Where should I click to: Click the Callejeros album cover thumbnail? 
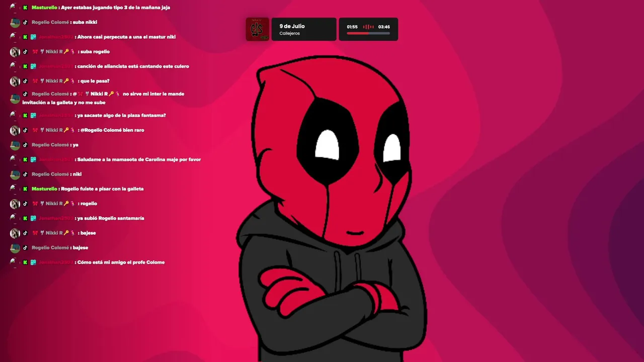257,29
